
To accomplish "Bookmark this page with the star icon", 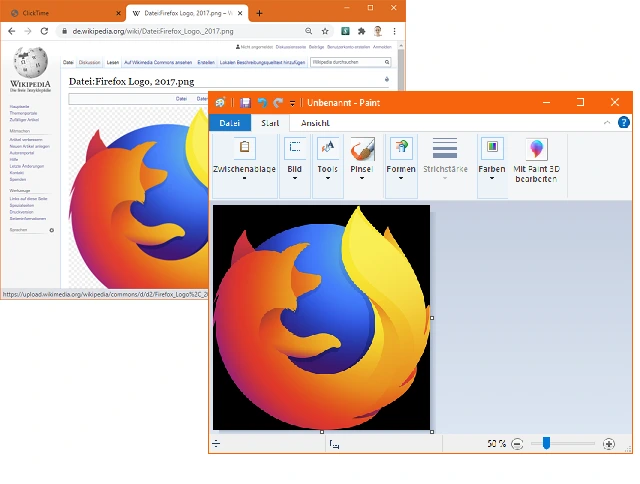I will tap(325, 31).
